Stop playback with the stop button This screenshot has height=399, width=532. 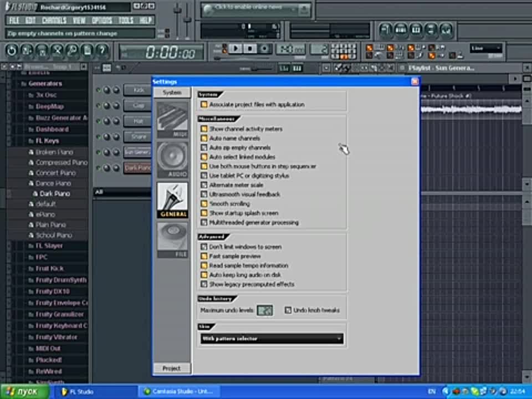pos(250,49)
